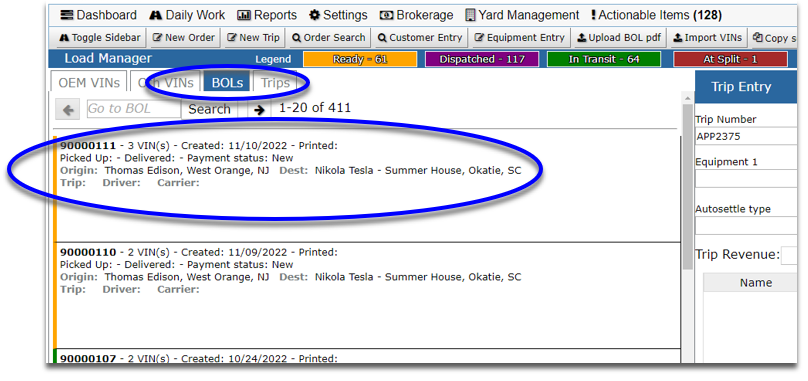The width and height of the screenshot is (808, 381).
Task: Click the At Split - 1 legend swatch
Action: (730, 59)
